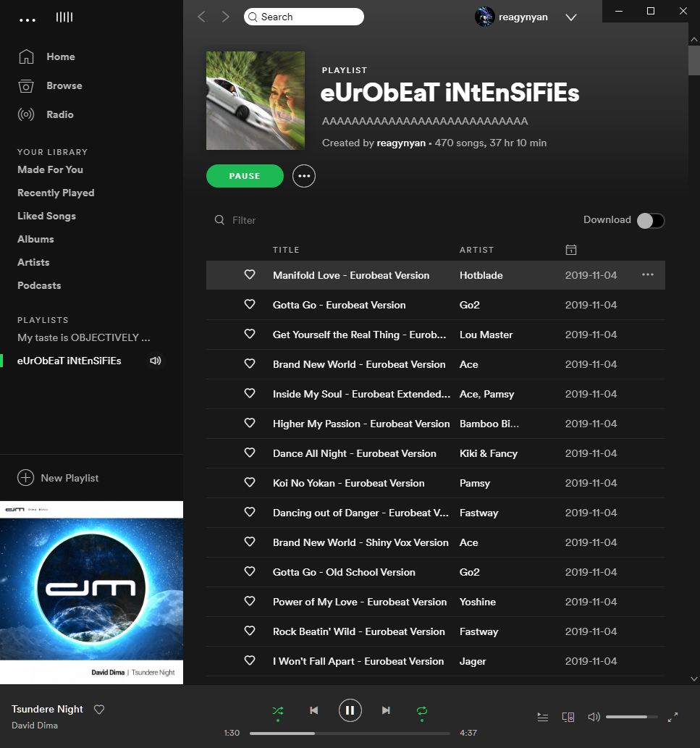Click the now playing speaker icon in sidebar
700x748 pixels.
156,361
